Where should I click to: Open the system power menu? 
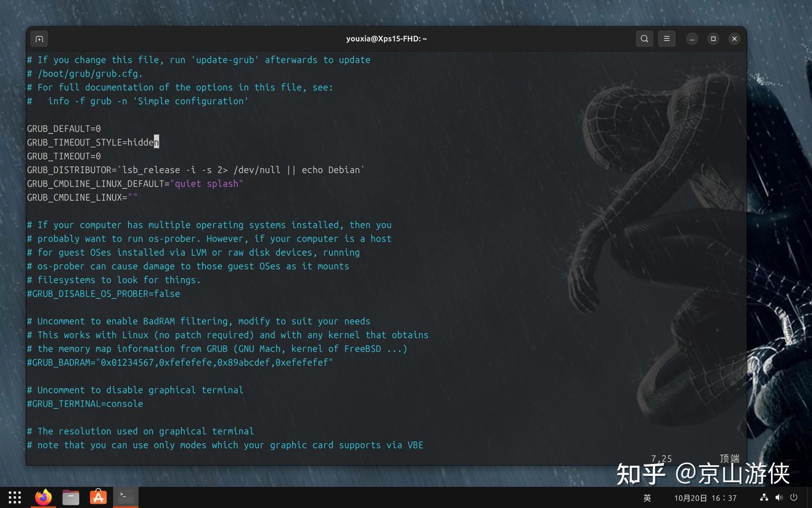(x=795, y=498)
